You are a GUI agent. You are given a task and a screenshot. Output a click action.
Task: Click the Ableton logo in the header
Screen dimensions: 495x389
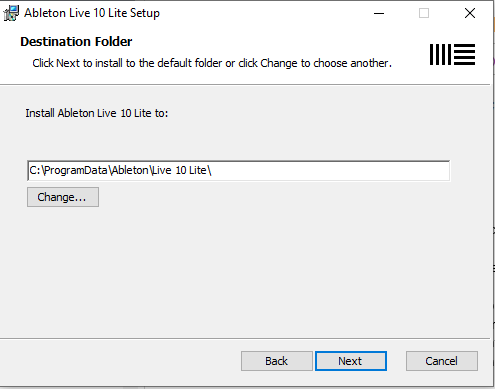452,54
